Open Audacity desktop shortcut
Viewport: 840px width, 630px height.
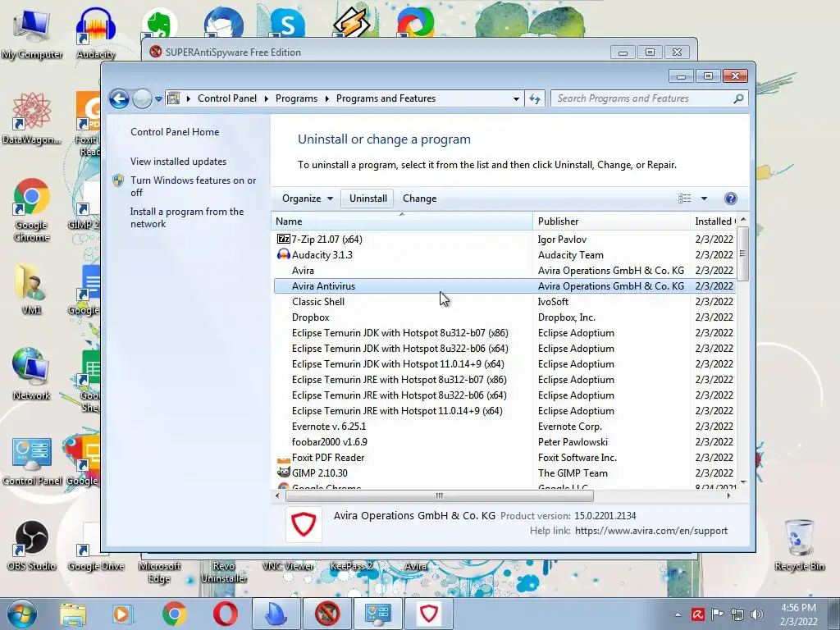pyautogui.click(x=95, y=34)
